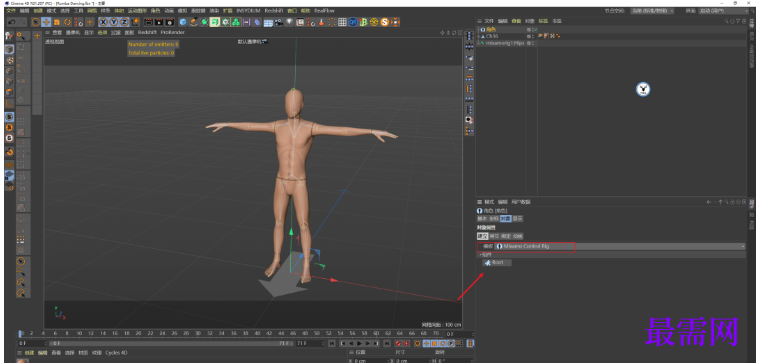Open the Redshift main menu
The height and width of the screenshot is (363, 757).
coord(273,10)
